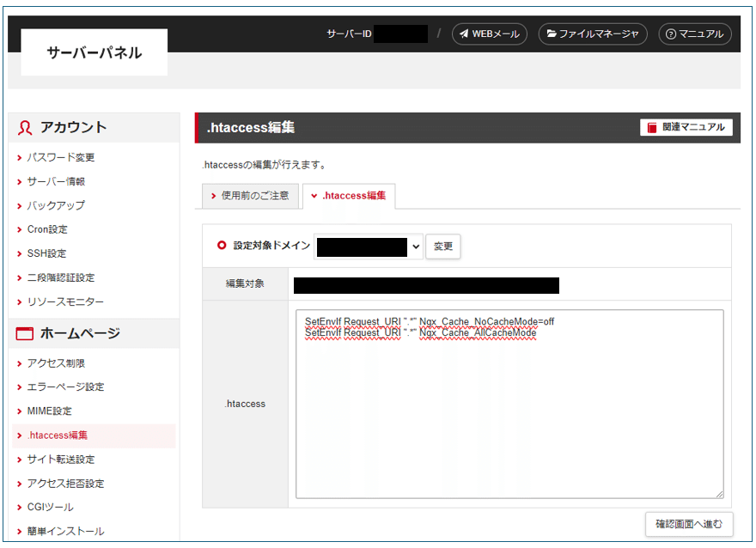
Task: Click the 変更 button
Action: click(443, 247)
